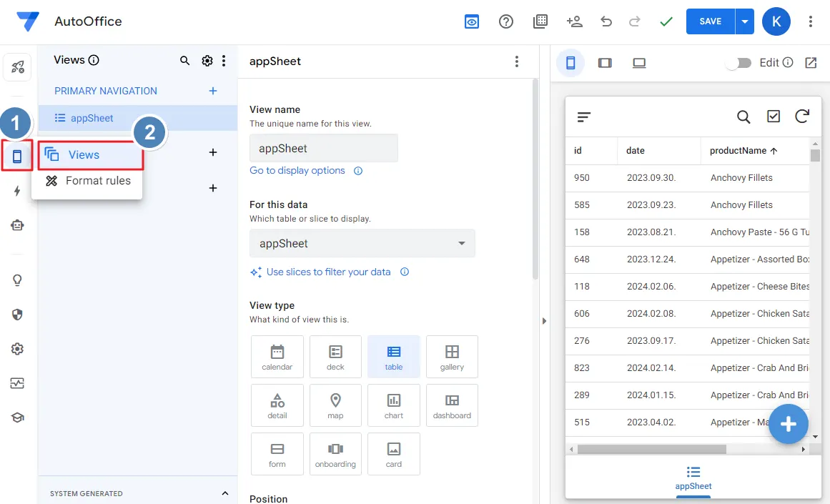Choose the card view type
The image size is (830, 504).
tap(393, 454)
